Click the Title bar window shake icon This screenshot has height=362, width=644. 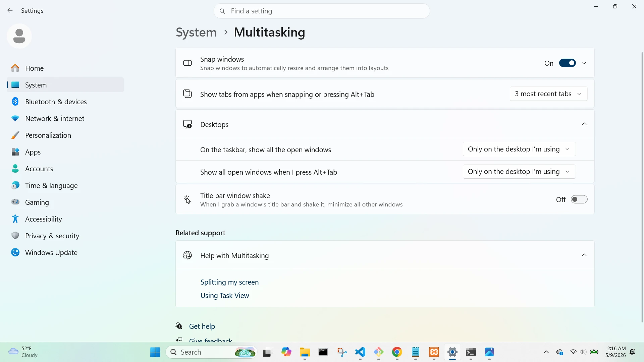click(187, 199)
